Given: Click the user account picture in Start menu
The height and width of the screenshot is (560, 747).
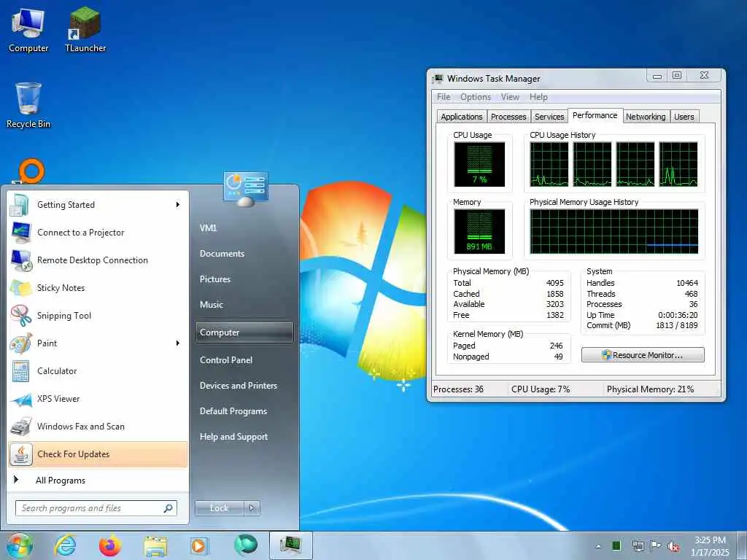Looking at the screenshot, I should tap(245, 189).
